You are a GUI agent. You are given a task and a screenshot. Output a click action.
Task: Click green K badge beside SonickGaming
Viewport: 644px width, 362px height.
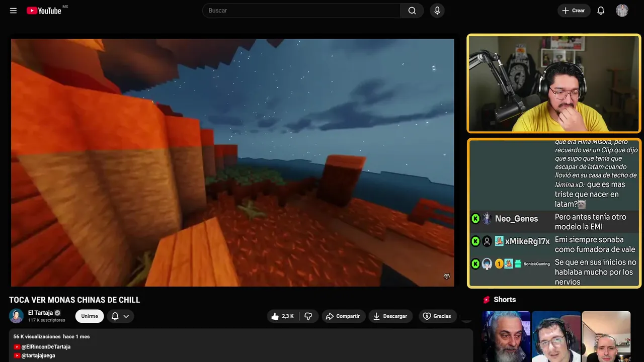click(x=475, y=264)
